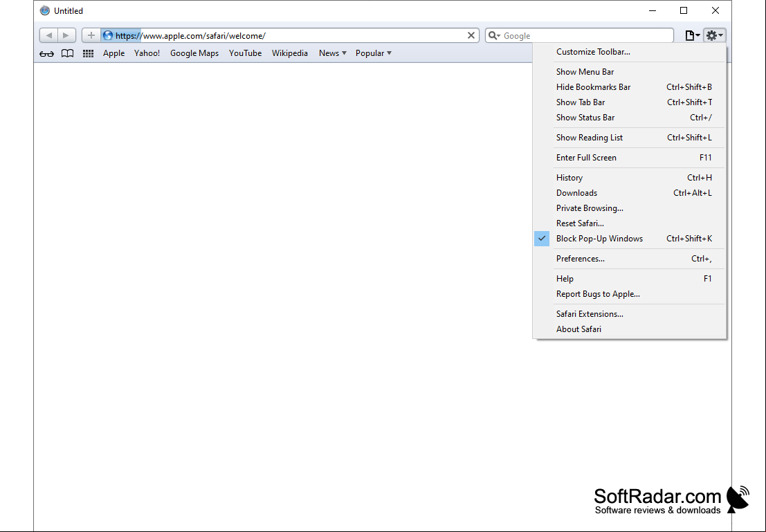Click the Forward navigation arrow
The width and height of the screenshot is (766, 532).
click(x=66, y=35)
